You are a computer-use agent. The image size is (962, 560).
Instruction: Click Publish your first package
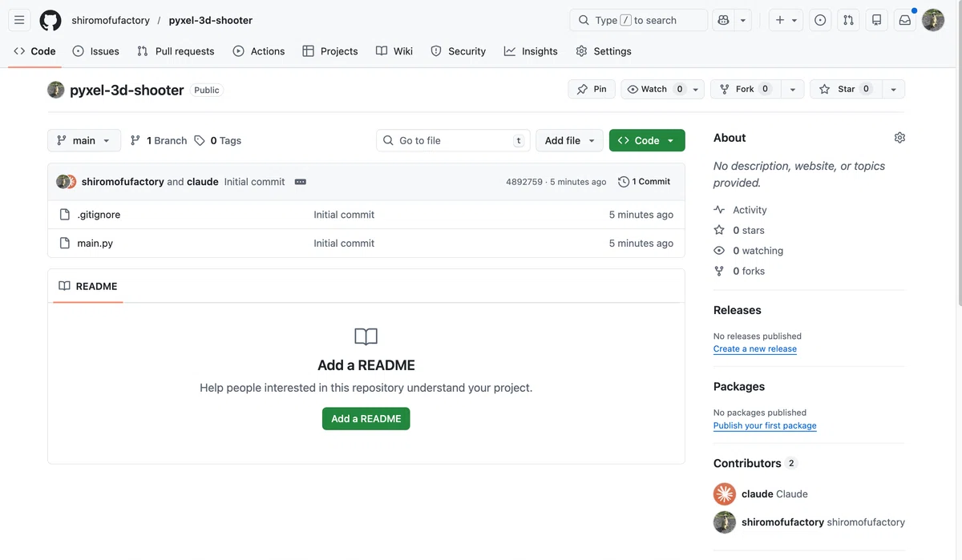(x=765, y=425)
